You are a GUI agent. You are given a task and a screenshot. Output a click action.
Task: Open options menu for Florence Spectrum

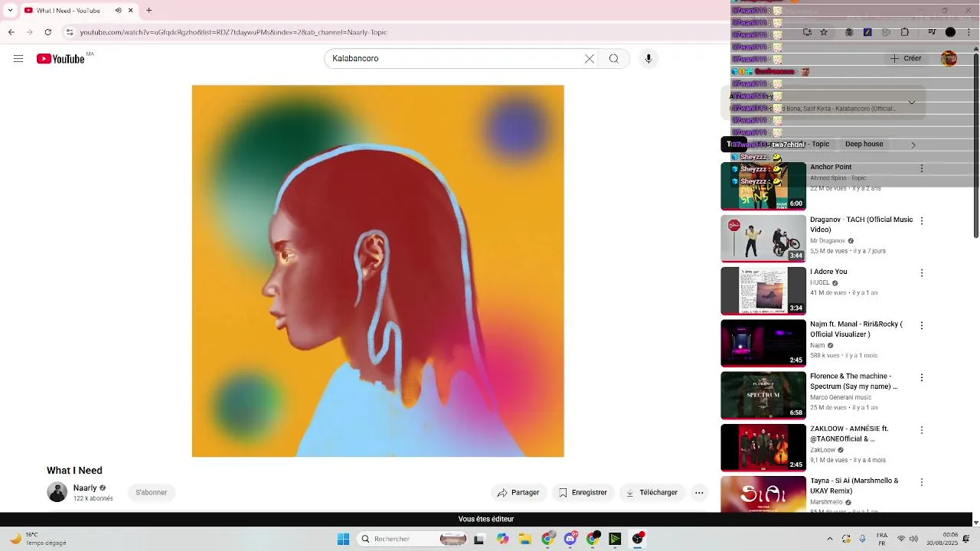coord(922,377)
